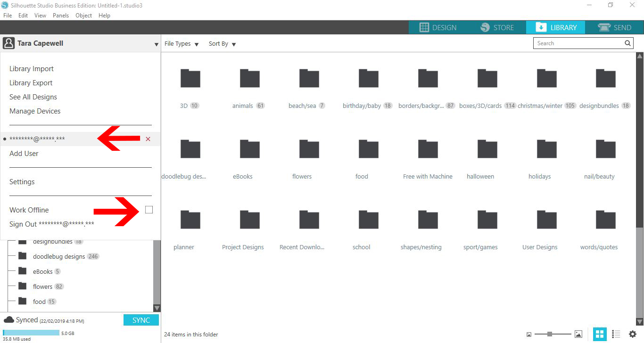Open the planner folder icon
Viewport: 644px width, 343px height.
click(x=190, y=220)
